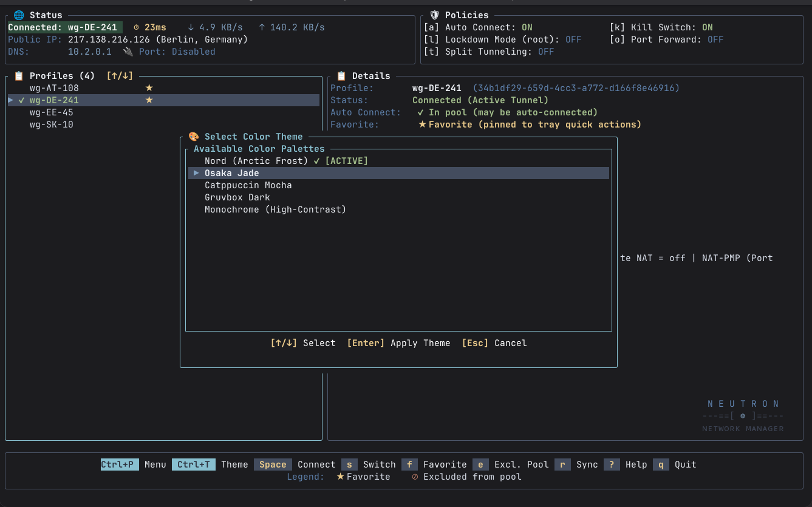The height and width of the screenshot is (507, 812).
Task: Select the wg-EE-45 profile
Action: 163,112
